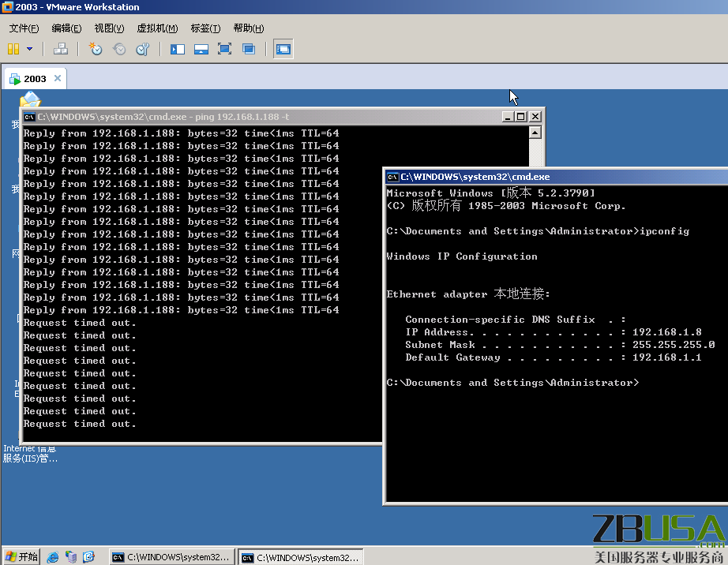Viewport: 728px width, 565px height.
Task: Switch to the non-pressed cmd taskbar button
Action: [172, 557]
